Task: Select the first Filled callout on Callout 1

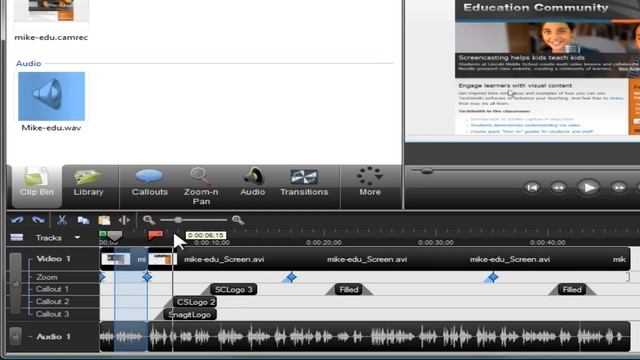Action: tap(349, 289)
